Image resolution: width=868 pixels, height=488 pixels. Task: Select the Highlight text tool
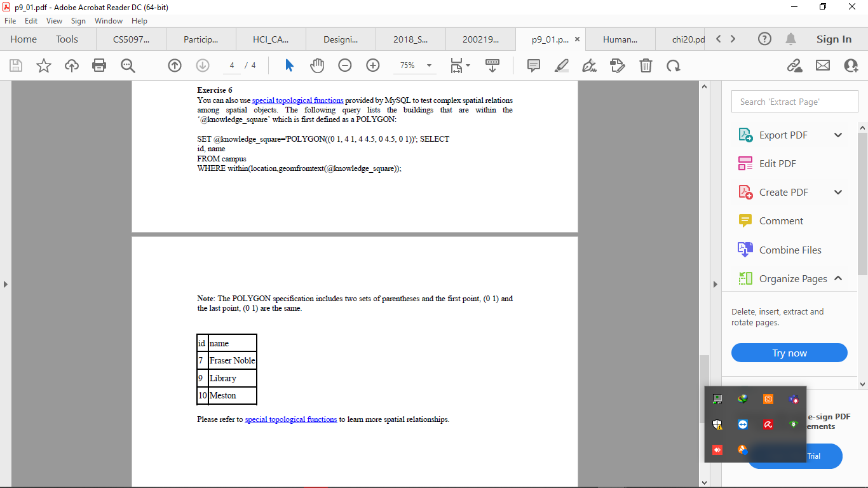561,65
